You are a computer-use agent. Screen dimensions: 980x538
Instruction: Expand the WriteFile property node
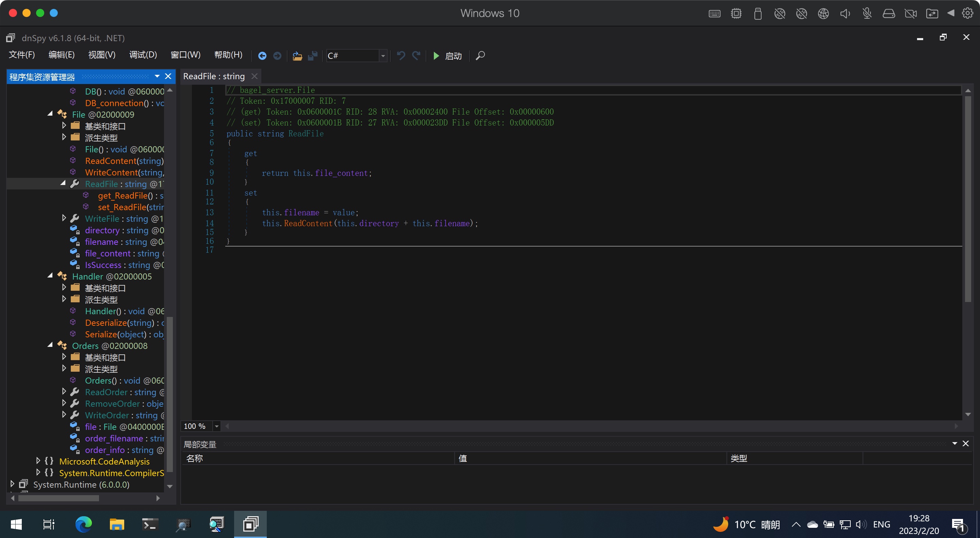[64, 218]
